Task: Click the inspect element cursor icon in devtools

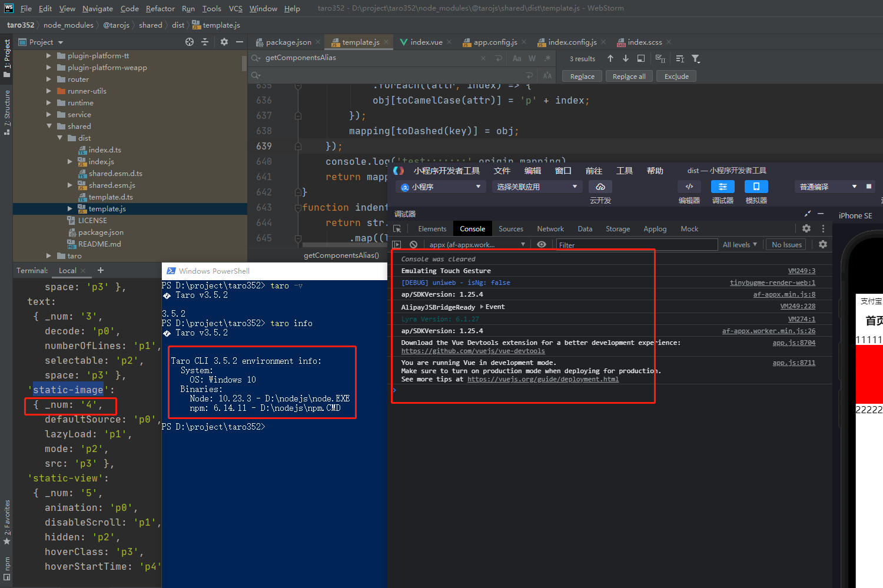Action: point(397,229)
